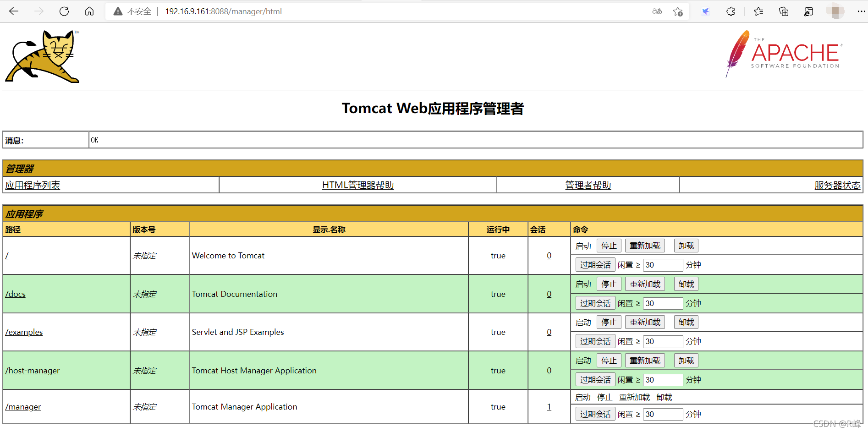Image resolution: width=868 pixels, height=432 pixels.
Task: Expire sessions for /host-manager application
Action: 595,379
